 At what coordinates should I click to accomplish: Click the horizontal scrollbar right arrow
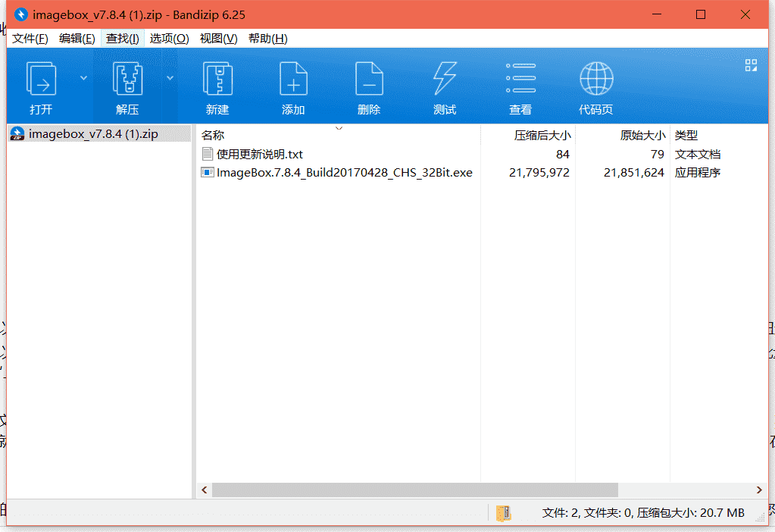tap(759, 490)
